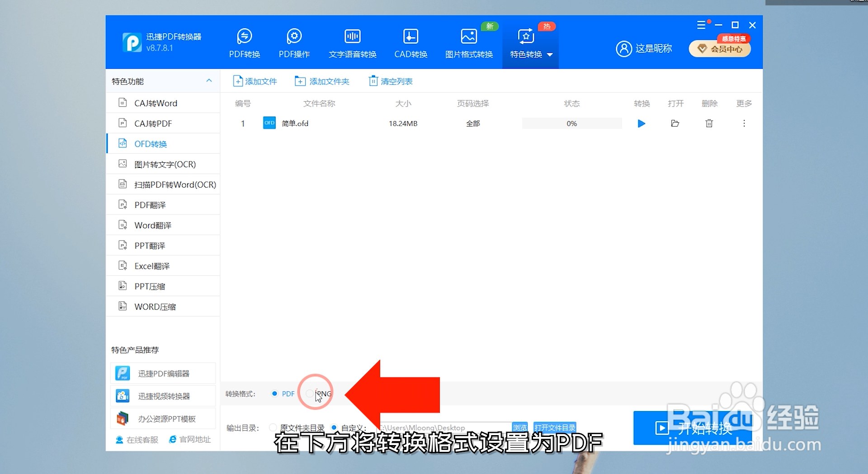Open 办公资源PPT模板 product link
The height and width of the screenshot is (474, 868).
pos(163,419)
